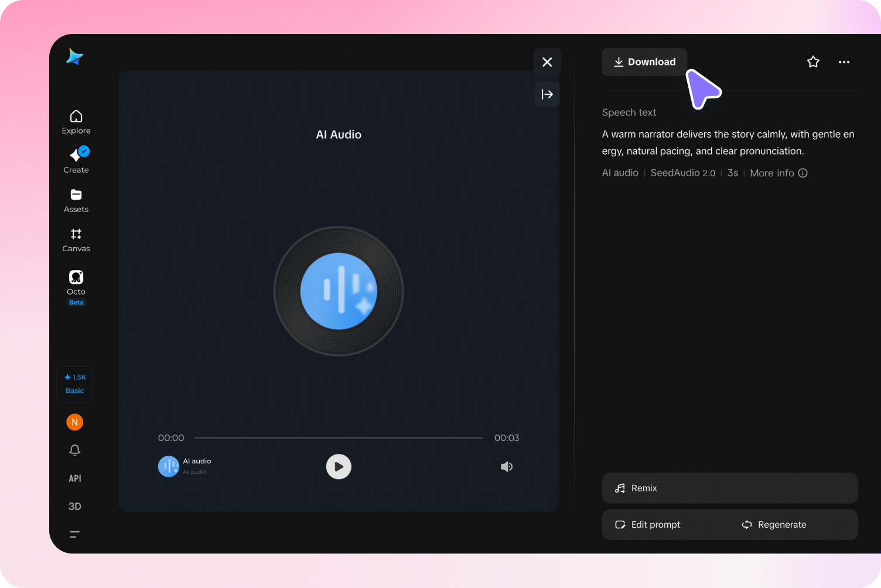The image size is (881, 588).
Task: Click the small AI audio track thumbnail
Action: point(169,467)
